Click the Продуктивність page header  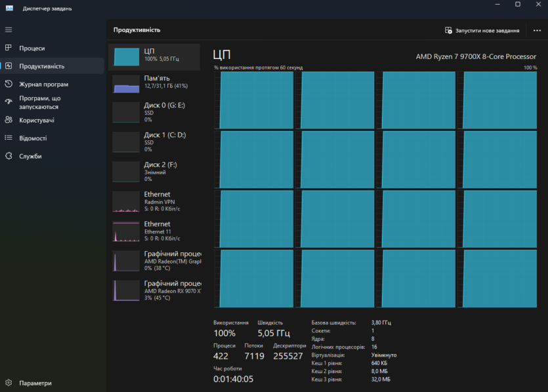click(137, 30)
